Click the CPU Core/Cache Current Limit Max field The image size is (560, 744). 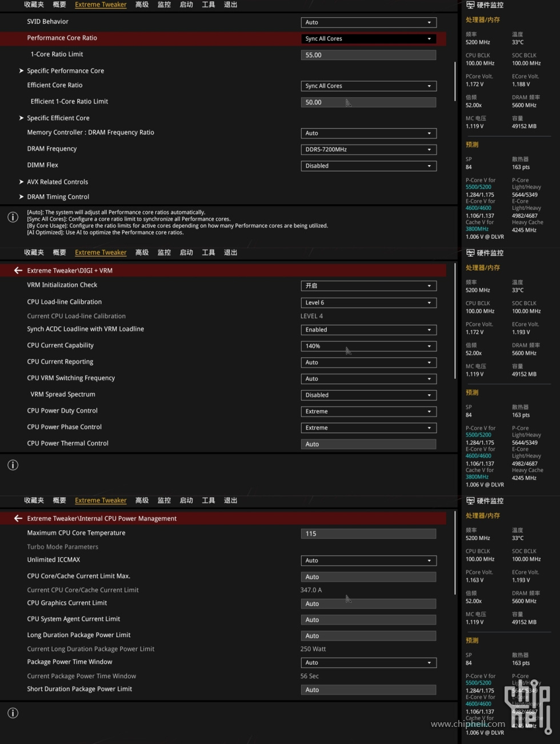point(369,577)
